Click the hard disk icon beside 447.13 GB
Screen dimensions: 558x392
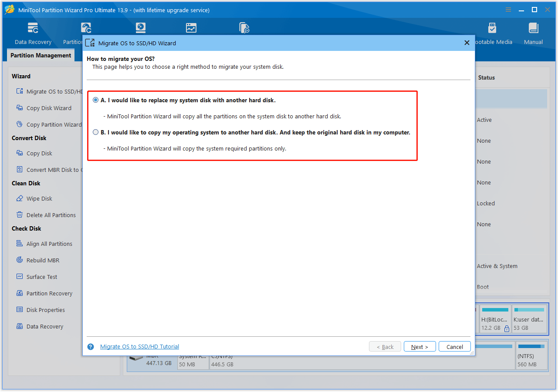[137, 359]
